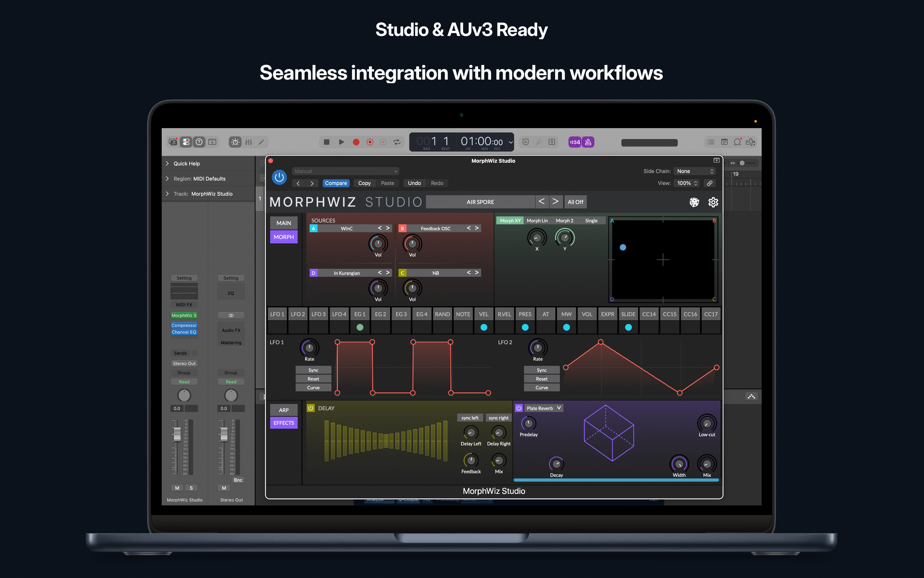This screenshot has height=578, width=924.
Task: Click the Bnc bounce button
Action: click(238, 480)
